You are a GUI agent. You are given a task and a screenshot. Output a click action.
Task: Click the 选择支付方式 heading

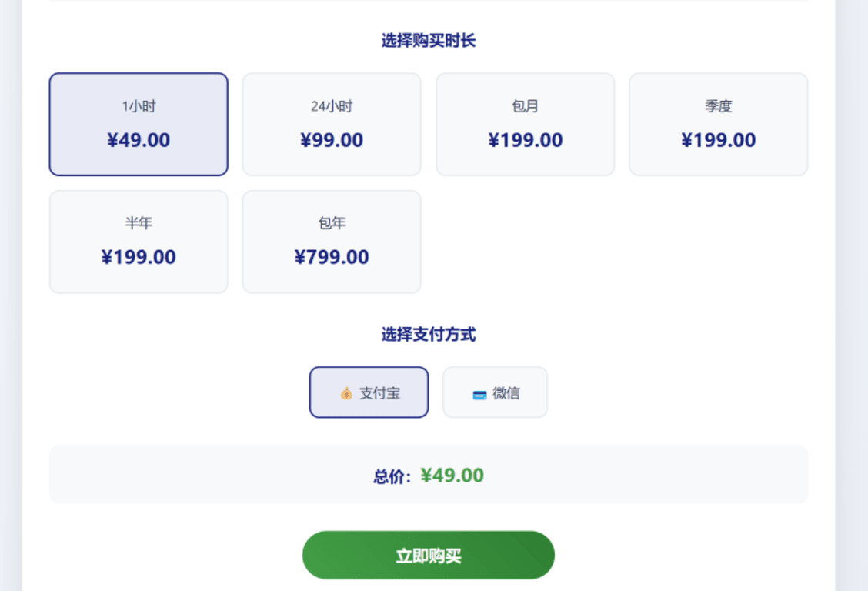pyautogui.click(x=429, y=335)
